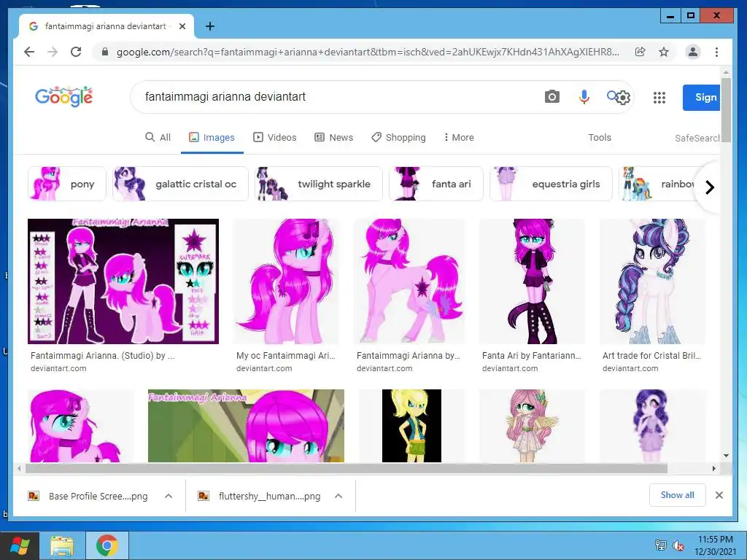Close the downloads bar
Viewport: 747px width, 560px height.
719,495
